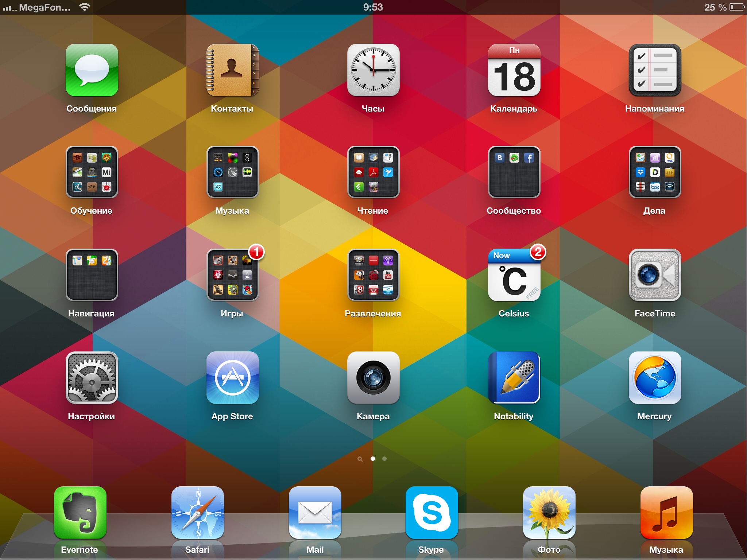The width and height of the screenshot is (747, 560).
Task: Open Evernote from the dock
Action: (80, 513)
